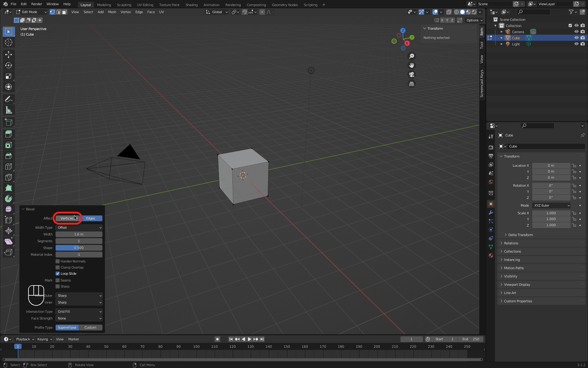The image size is (588, 368).
Task: Click the Play animation button
Action: 249,339
